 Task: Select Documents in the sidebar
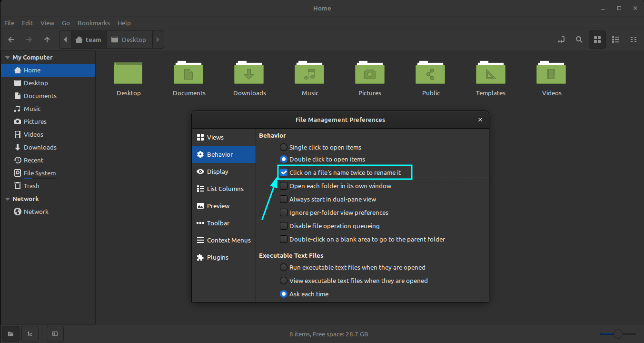(48, 96)
